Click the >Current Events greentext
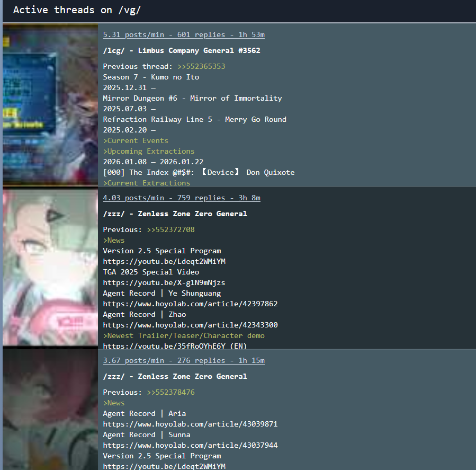Image resolution: width=476 pixels, height=470 pixels. pos(136,140)
